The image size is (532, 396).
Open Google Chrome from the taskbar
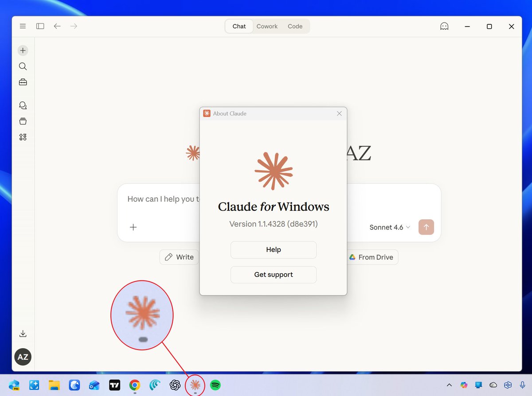click(x=135, y=385)
